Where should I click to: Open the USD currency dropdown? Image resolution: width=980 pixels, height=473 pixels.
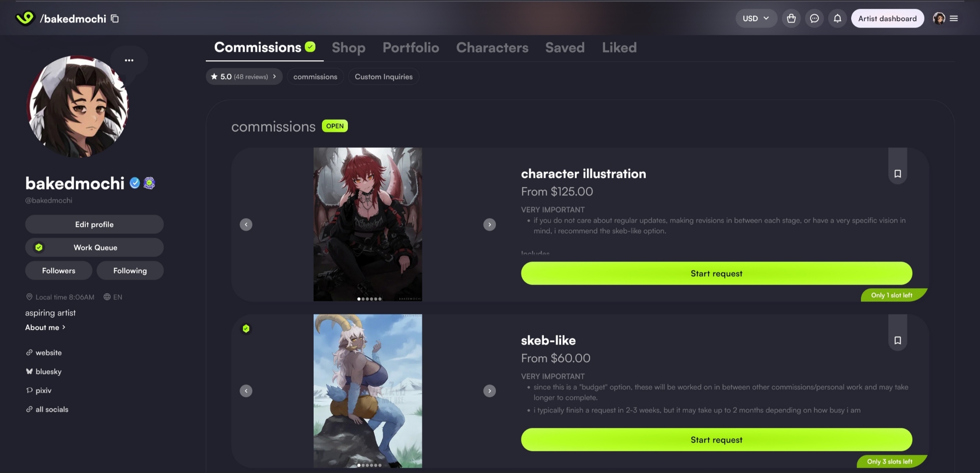[756, 19]
